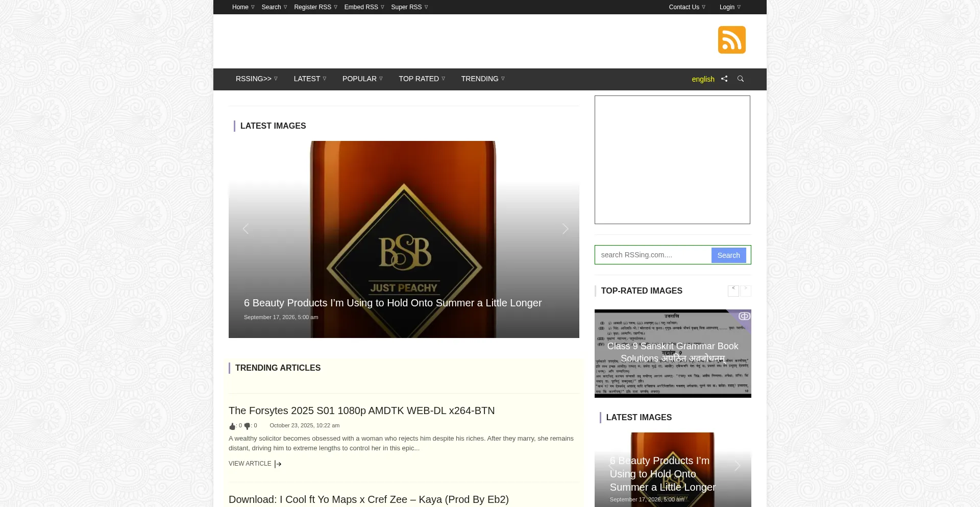Open The Forsytes 2025 S01 article title
Screen dimensions: 980x507
point(361,411)
